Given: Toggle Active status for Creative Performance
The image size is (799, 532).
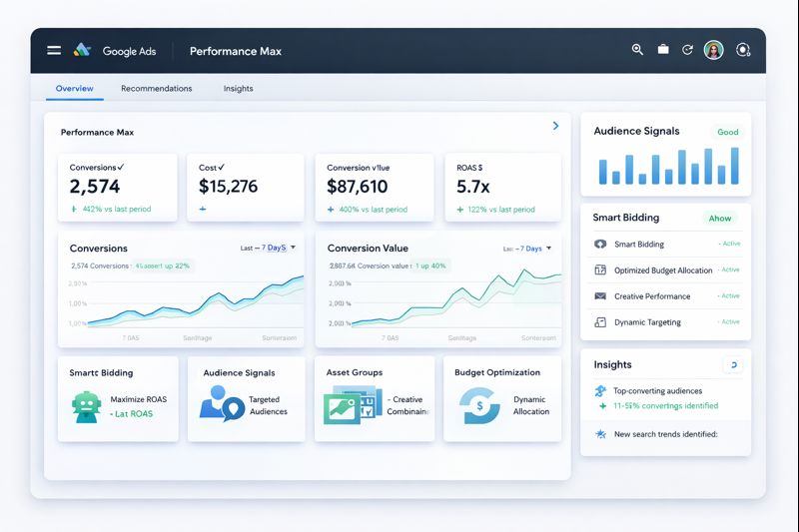Looking at the screenshot, I should point(730,295).
